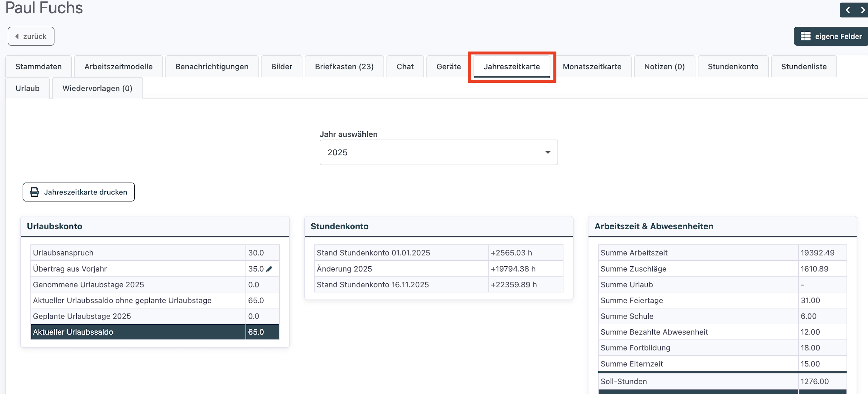Open the Wiedervorlagen (0) tab
This screenshot has height=394, width=868.
[x=97, y=88]
